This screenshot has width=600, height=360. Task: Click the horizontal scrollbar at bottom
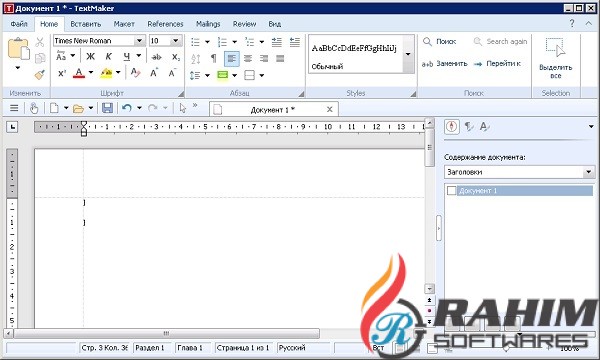(x=166, y=334)
